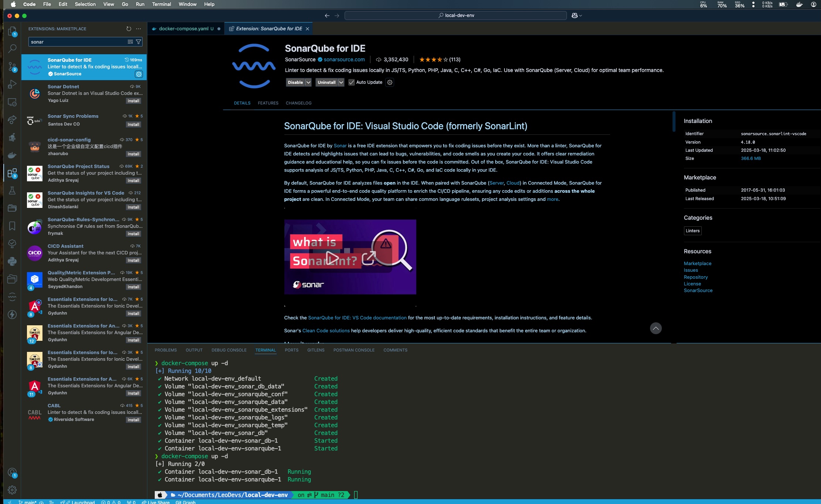Install the CABL extension
The image size is (821, 504).
click(x=133, y=420)
